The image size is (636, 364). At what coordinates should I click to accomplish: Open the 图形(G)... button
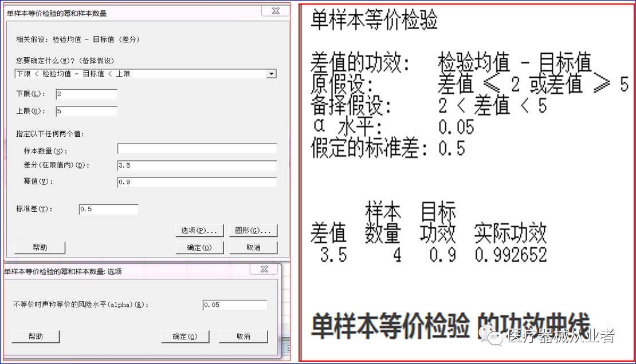point(253,231)
